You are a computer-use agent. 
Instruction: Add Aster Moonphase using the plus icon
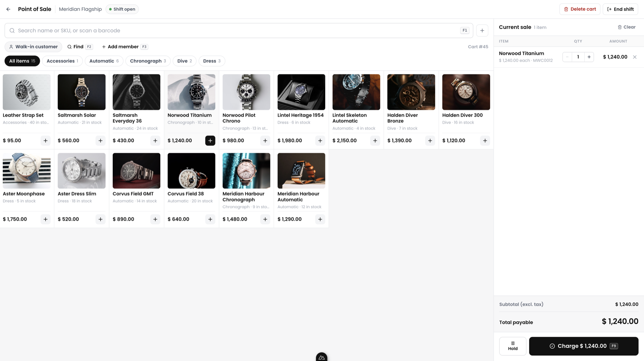[x=45, y=219]
